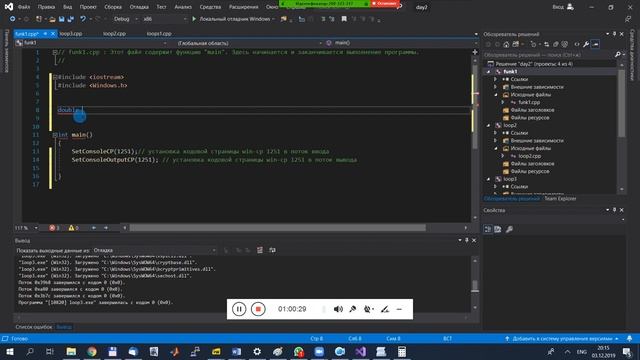Collapse the funk1 project node

click(x=488, y=71)
